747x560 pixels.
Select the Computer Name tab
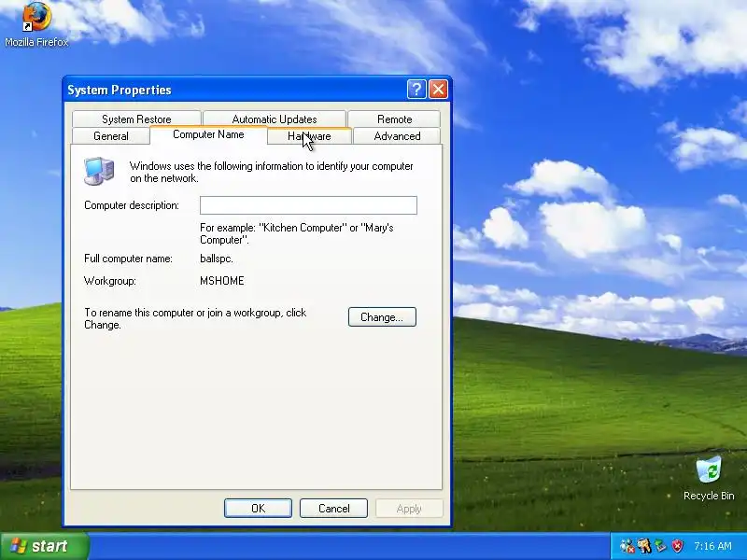(208, 134)
